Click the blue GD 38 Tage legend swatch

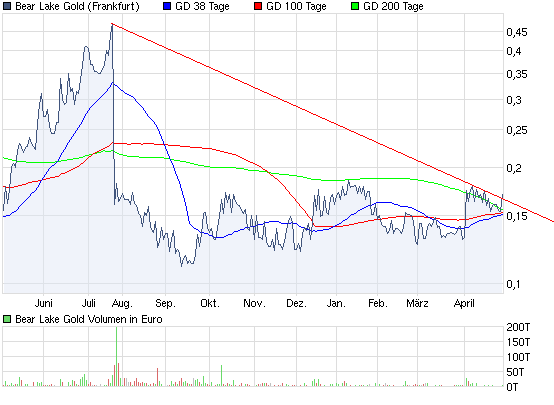point(167,6)
